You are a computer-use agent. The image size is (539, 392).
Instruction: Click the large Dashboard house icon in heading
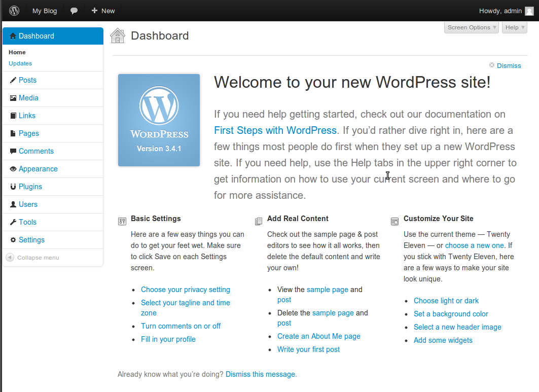coord(118,35)
